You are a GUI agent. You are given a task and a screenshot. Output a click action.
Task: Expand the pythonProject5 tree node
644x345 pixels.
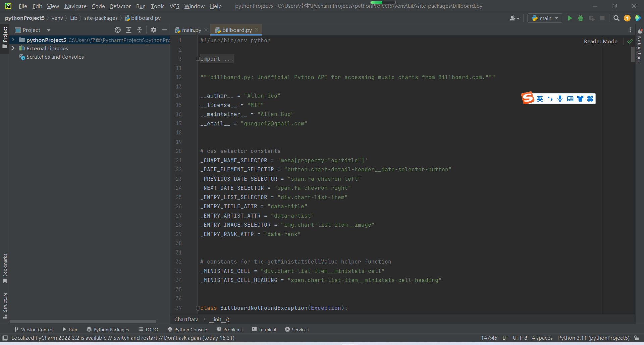13,40
